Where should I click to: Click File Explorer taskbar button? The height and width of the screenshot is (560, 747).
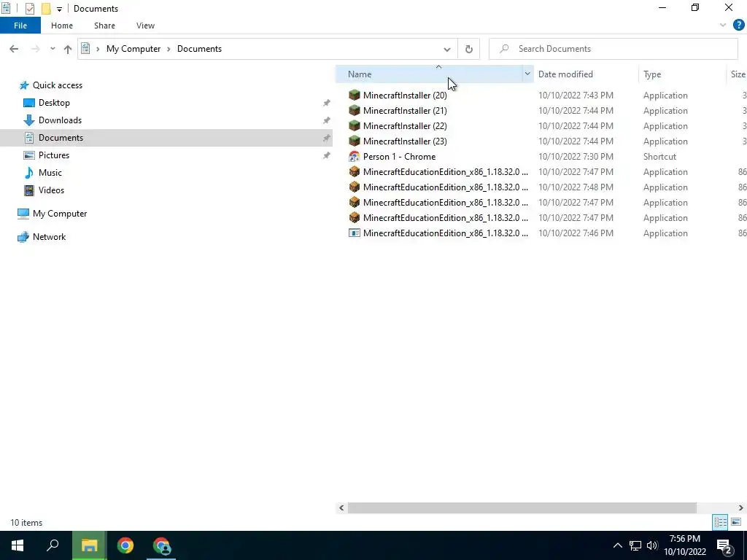coord(89,545)
